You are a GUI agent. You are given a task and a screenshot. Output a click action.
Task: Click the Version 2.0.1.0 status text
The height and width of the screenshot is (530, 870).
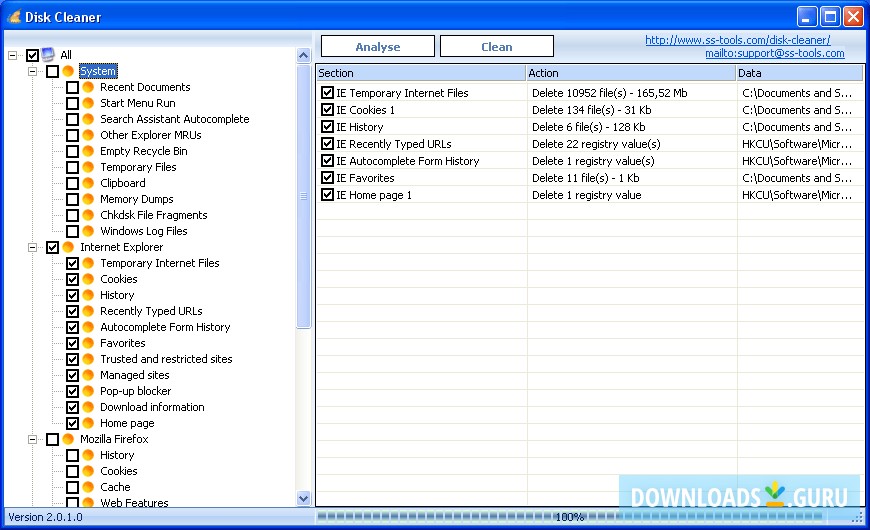pos(45,517)
